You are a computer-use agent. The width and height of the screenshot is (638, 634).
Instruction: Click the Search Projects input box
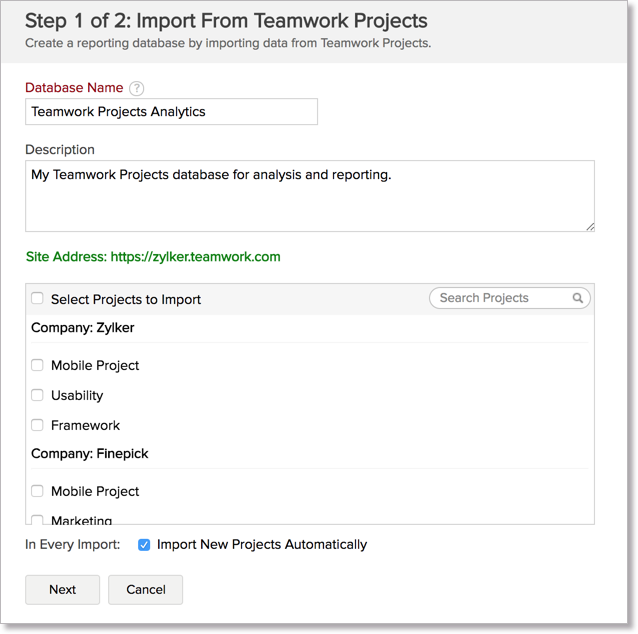[x=500, y=298]
